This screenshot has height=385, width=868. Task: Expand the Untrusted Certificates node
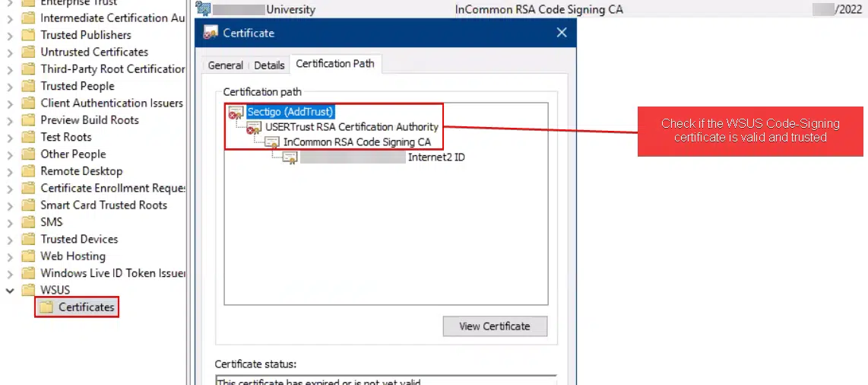click(x=10, y=52)
